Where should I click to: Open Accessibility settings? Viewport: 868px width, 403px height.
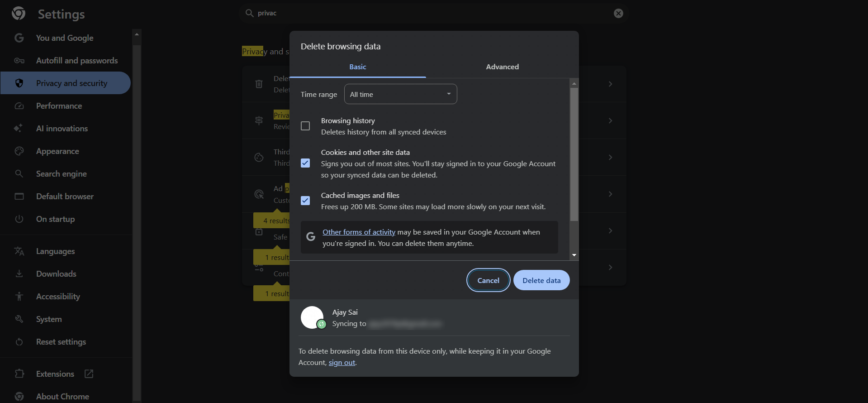pyautogui.click(x=66, y=297)
